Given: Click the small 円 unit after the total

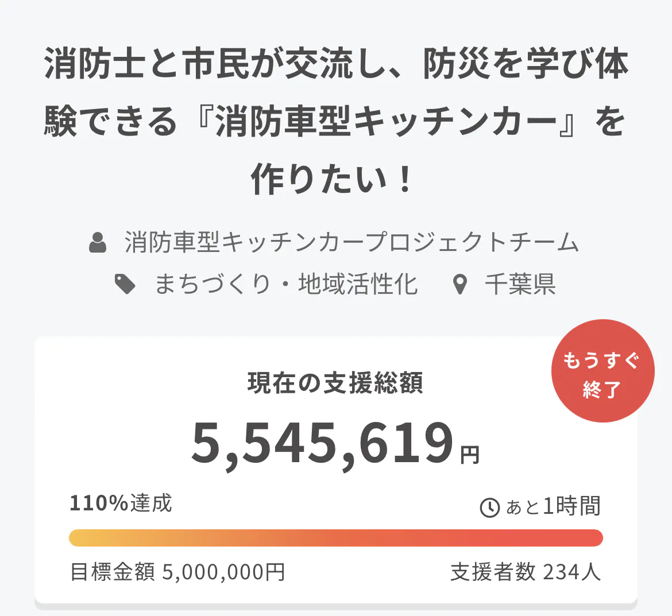Looking at the screenshot, I should click(470, 455).
